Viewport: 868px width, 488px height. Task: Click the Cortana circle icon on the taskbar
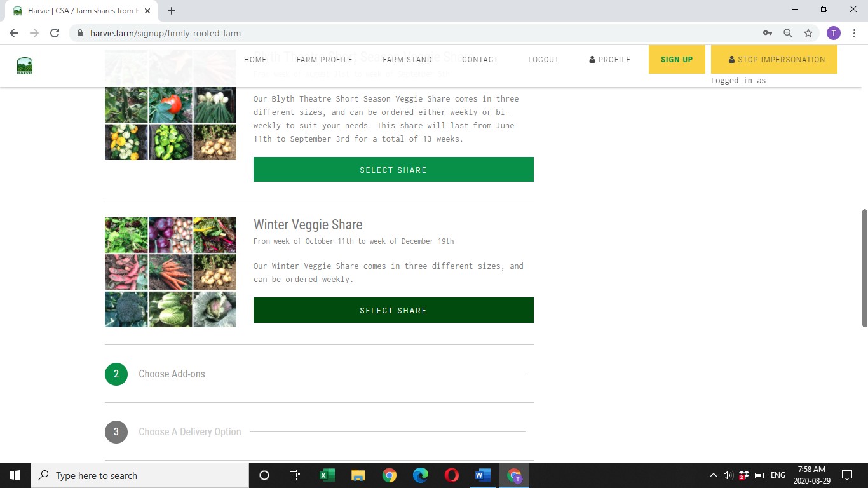tap(264, 475)
